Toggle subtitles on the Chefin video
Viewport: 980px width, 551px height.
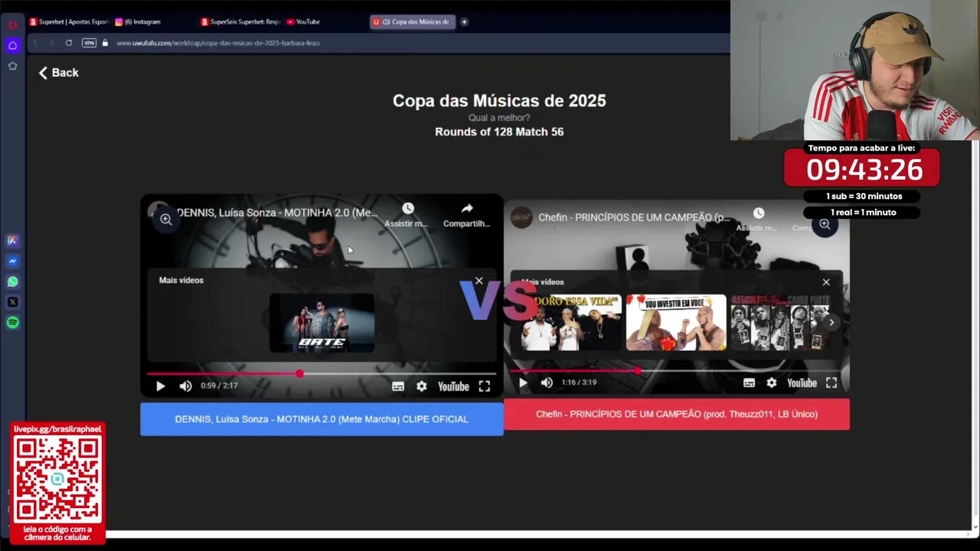tap(749, 383)
